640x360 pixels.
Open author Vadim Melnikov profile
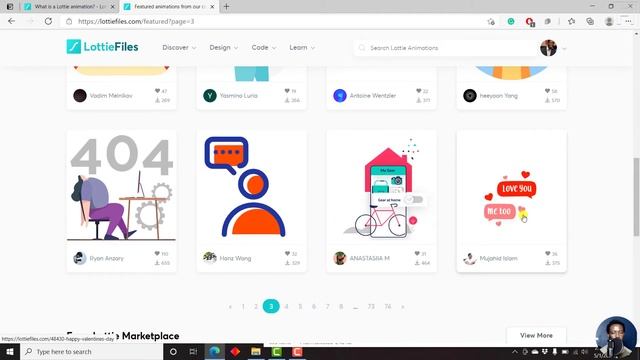point(111,96)
